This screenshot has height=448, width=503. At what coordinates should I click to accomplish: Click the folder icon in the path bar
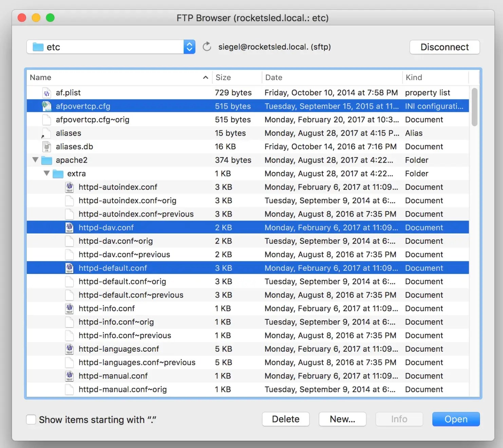tap(38, 47)
